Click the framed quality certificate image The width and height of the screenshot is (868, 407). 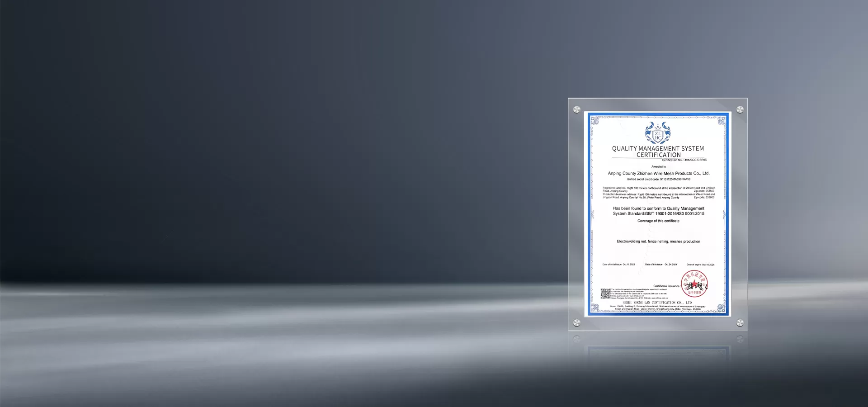click(x=658, y=214)
